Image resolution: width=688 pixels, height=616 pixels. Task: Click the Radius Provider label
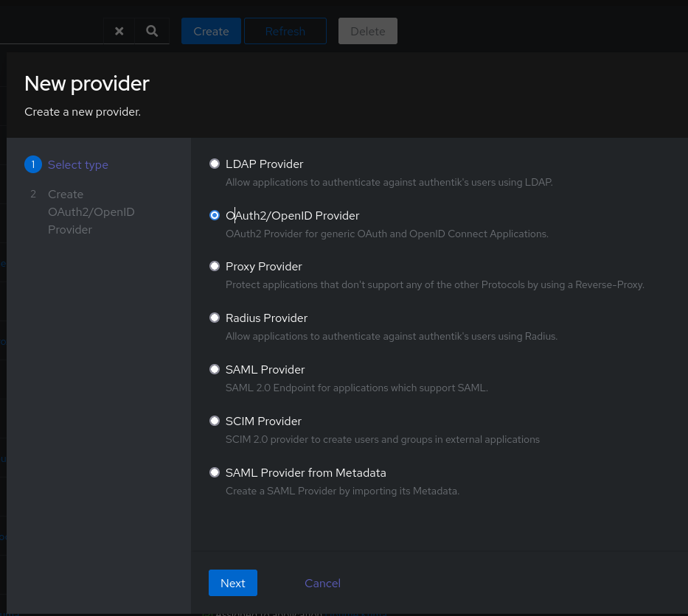266,318
